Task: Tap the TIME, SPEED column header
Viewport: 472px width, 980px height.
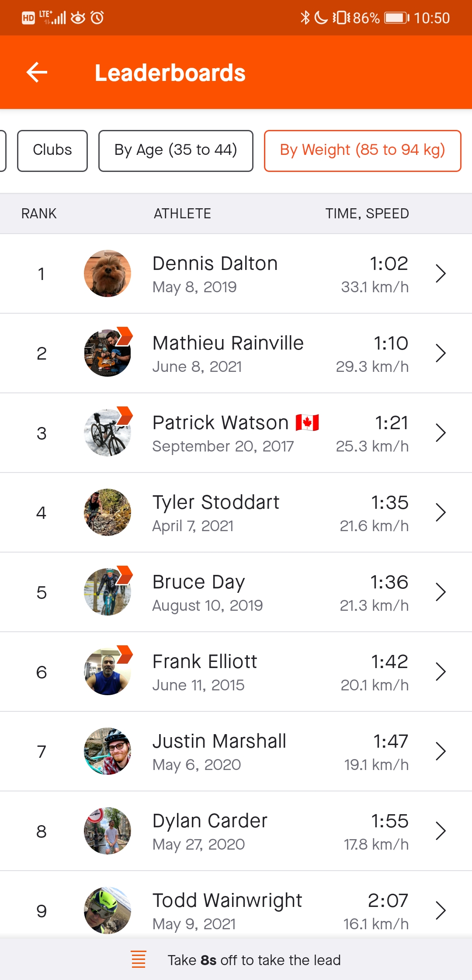Action: pyautogui.click(x=367, y=213)
